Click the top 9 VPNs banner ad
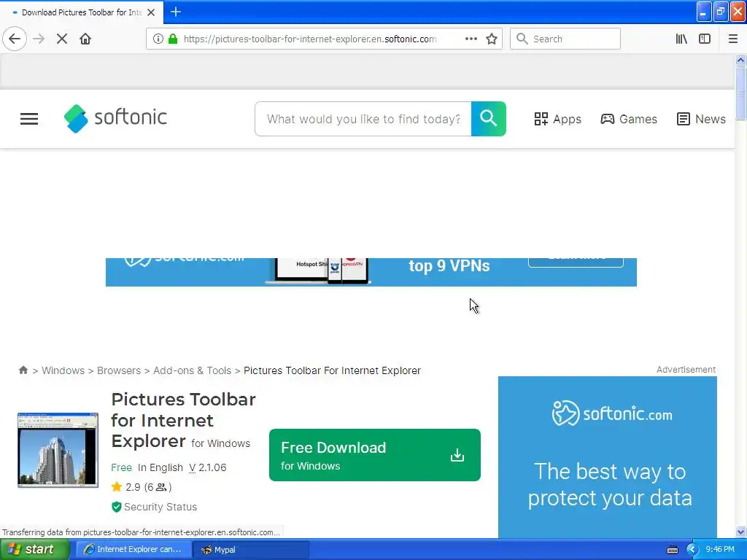This screenshot has width=747, height=560. tap(371, 272)
